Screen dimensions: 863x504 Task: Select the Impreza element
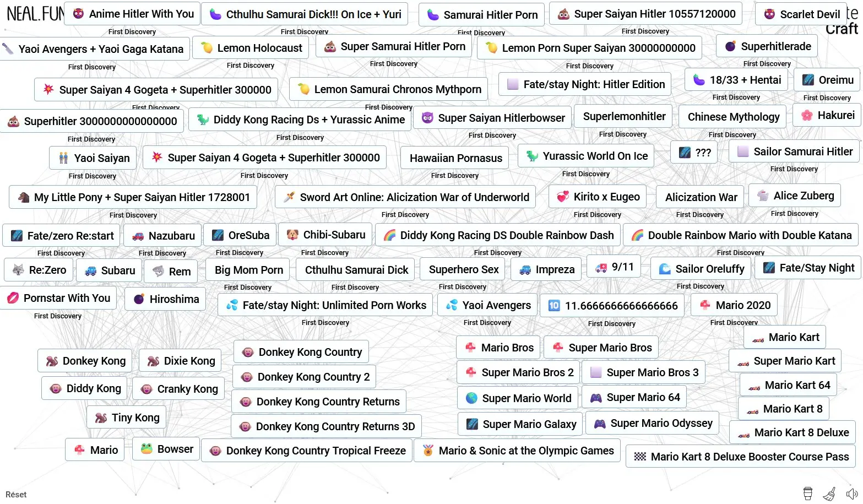pos(546,269)
